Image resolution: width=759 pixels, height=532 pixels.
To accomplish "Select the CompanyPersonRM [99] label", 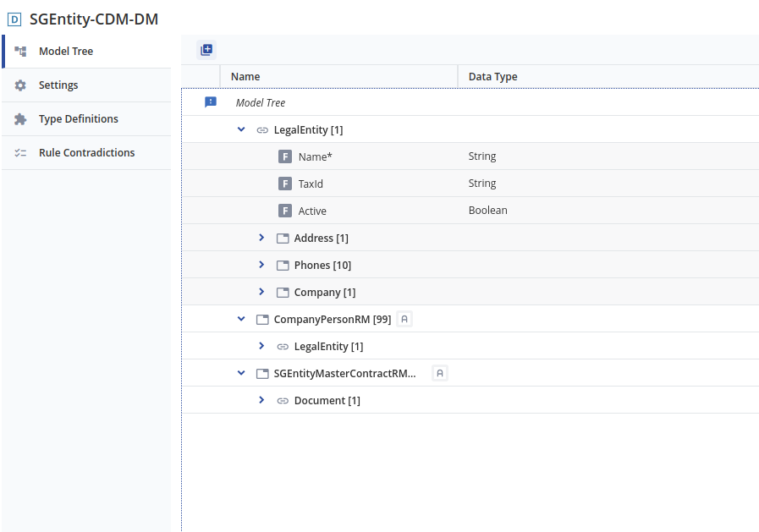I will (333, 319).
